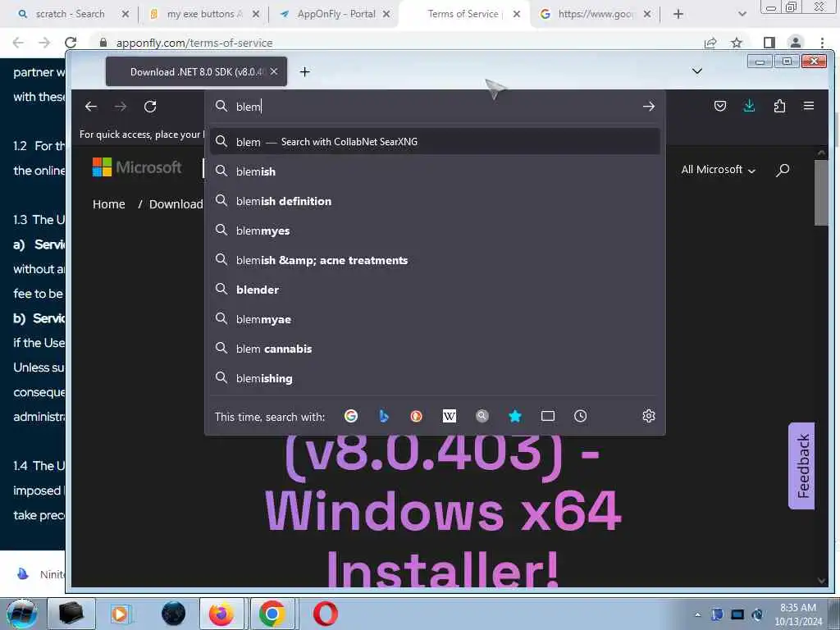
Task: Search this time with Google
Action: click(x=351, y=416)
